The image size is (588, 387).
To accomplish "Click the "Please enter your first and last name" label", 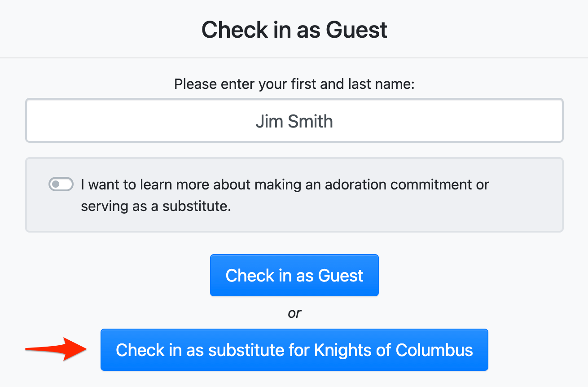I will coord(294,84).
